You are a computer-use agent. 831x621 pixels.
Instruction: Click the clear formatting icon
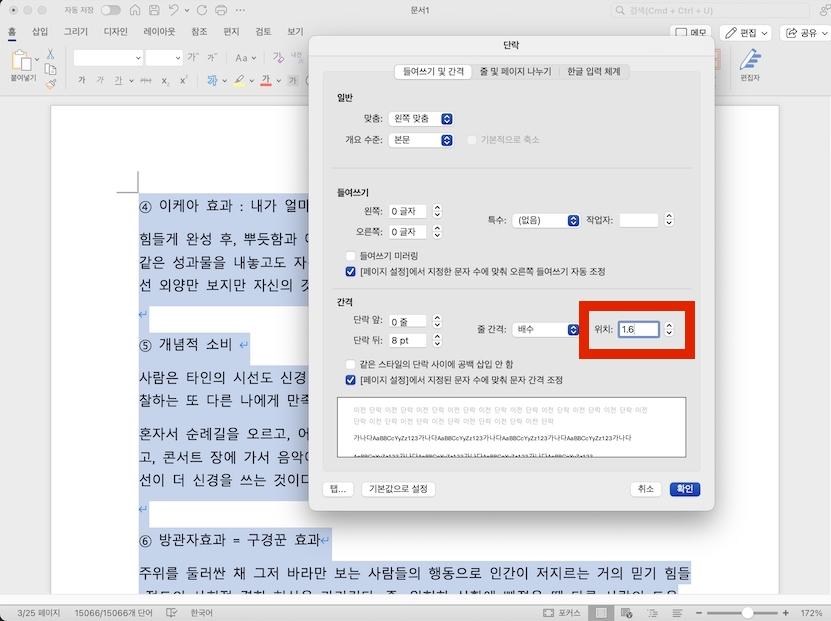278,57
